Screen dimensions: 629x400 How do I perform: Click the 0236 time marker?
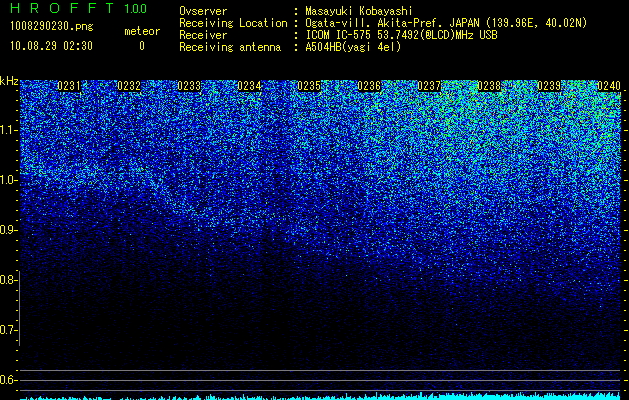[x=369, y=86]
